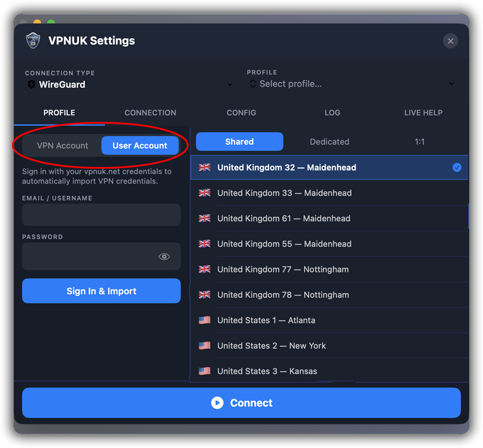Select United Kingdom 32 — Maidenhead

click(x=329, y=168)
